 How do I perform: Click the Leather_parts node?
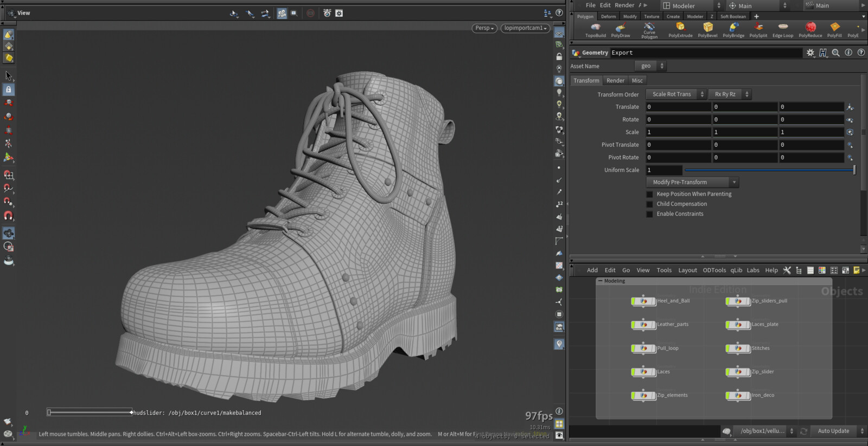point(643,325)
